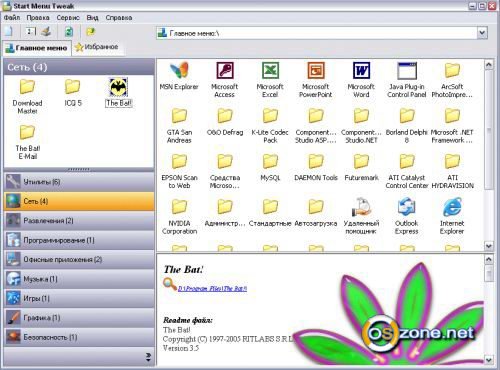
Task: Open the Справка menu
Action: [119, 18]
